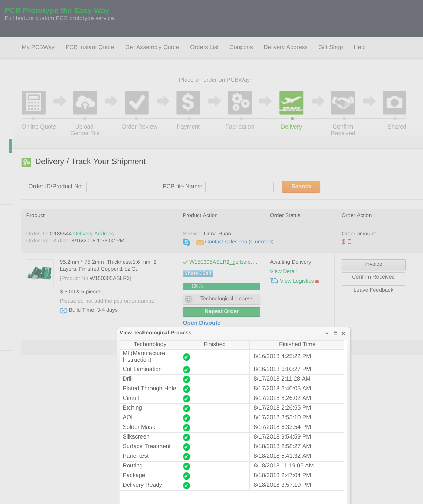Focus the Order ID/Product No field
The width and height of the screenshot is (423, 504).
tap(120, 187)
